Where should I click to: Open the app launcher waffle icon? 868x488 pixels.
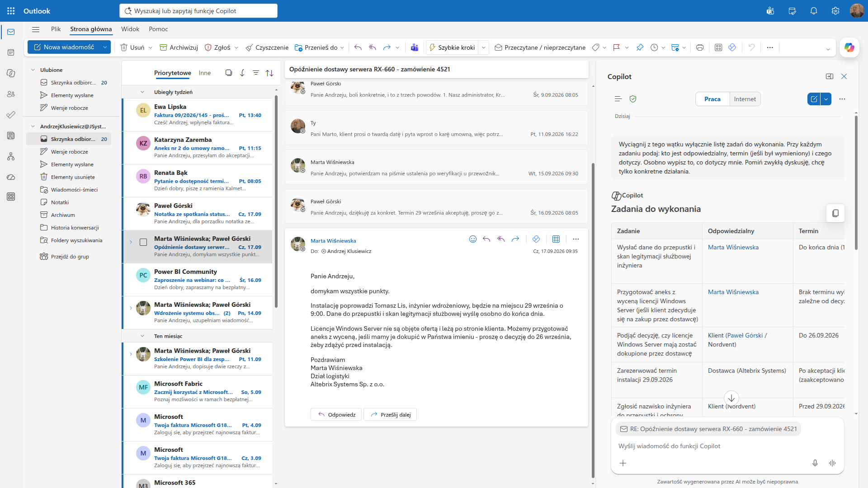coord(11,11)
